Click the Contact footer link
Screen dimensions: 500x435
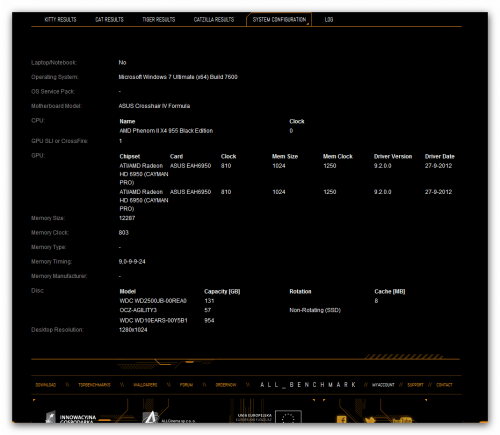[444, 385]
